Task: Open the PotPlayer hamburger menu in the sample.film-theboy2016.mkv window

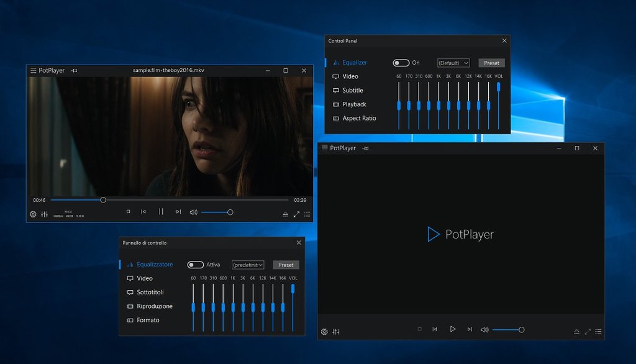Action: click(x=33, y=71)
